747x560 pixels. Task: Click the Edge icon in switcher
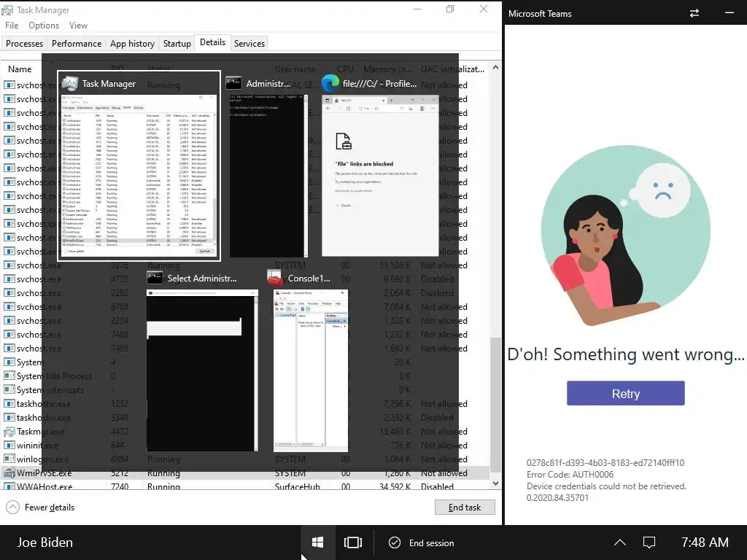pos(330,84)
